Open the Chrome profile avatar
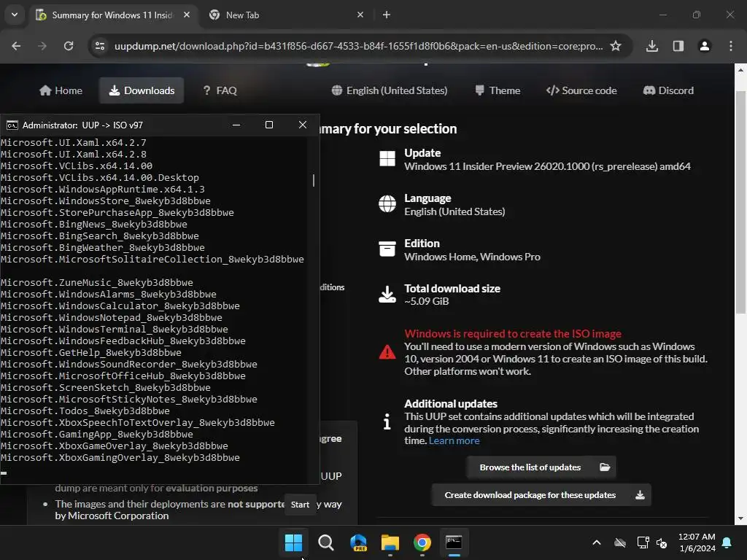Viewport: 747px width, 560px height. (x=705, y=46)
